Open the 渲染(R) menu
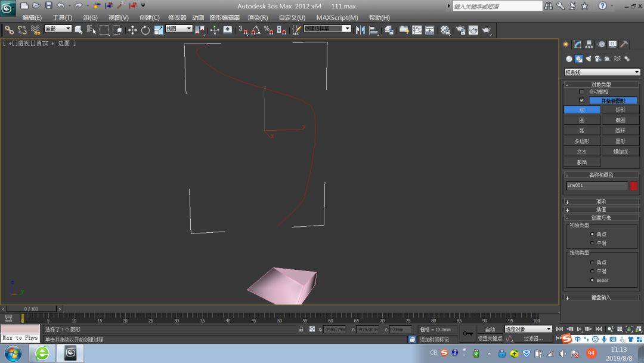The image size is (644, 363). 258,18
